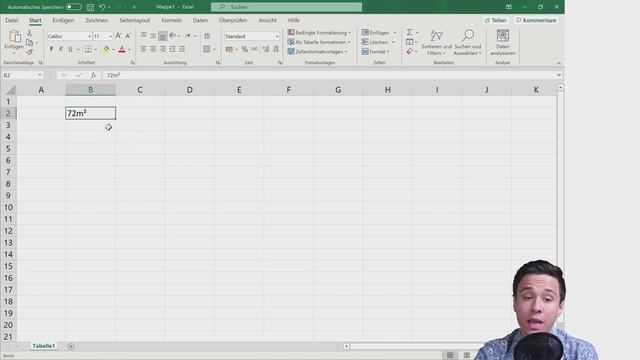
Task: Click decrease indent icon
Action: pyautogui.click(x=172, y=49)
